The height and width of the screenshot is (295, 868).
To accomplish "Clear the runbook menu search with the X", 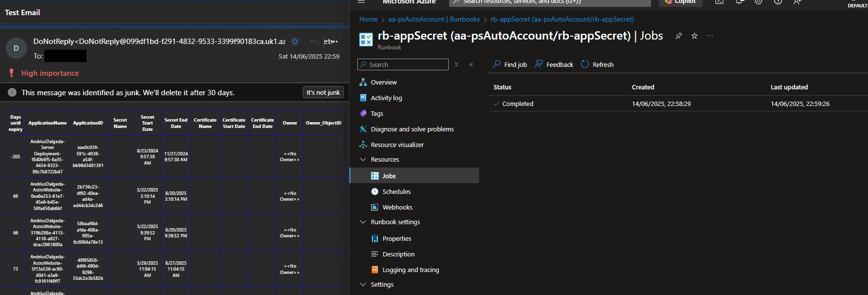I will click(456, 64).
